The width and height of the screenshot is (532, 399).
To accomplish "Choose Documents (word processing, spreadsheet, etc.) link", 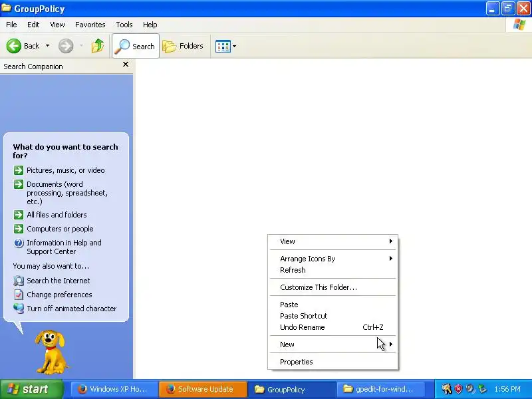I will pos(67,193).
